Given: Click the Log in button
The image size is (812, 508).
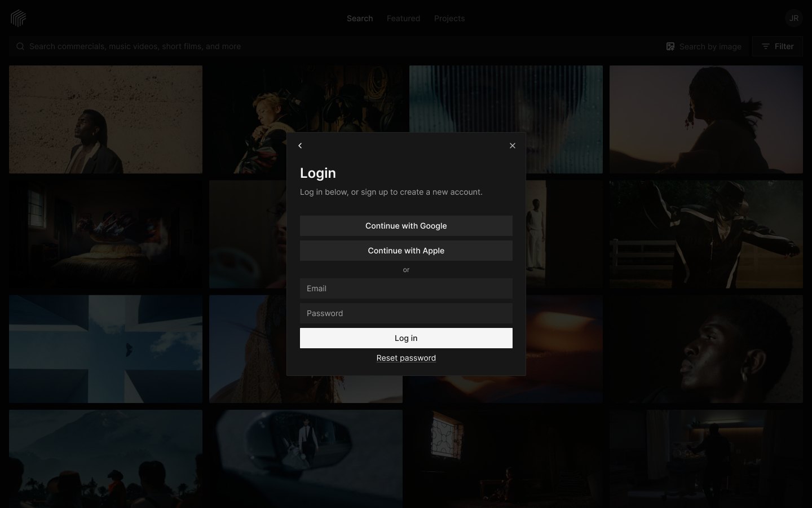Looking at the screenshot, I should [x=406, y=338].
